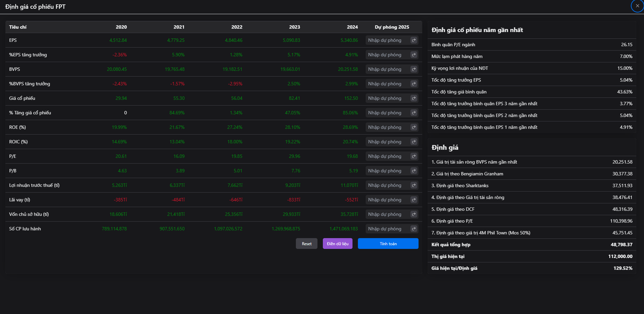Click the Định giá theo DCF value 48,316.39
Screen dimensions: 644x314
point(622,209)
